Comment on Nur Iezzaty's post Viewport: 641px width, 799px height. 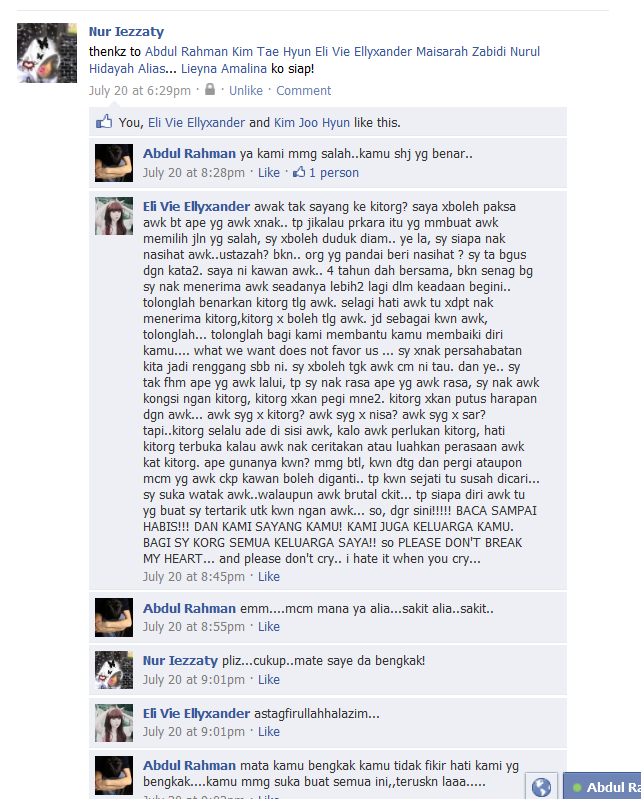(303, 91)
